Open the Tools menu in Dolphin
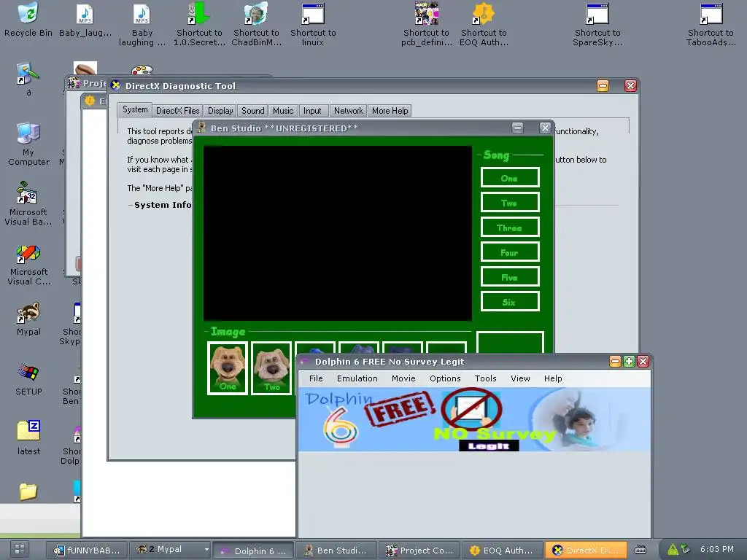The image size is (747, 560). [x=485, y=378]
